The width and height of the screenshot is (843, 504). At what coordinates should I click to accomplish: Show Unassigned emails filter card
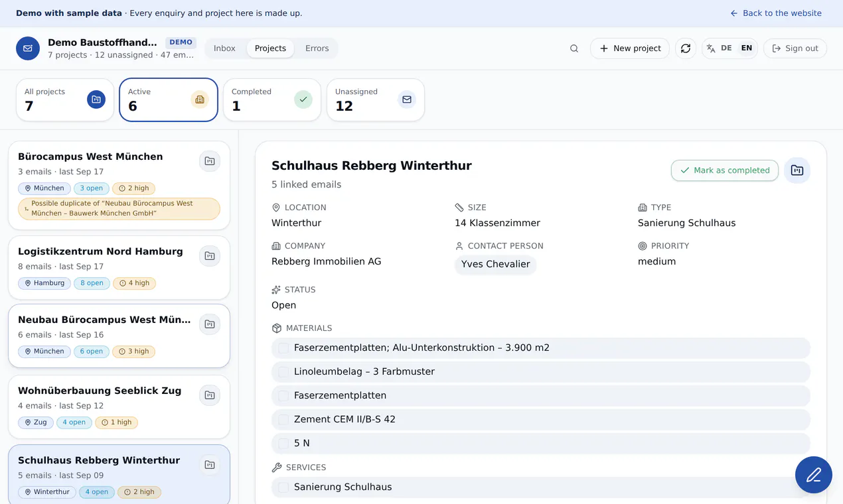(x=376, y=100)
